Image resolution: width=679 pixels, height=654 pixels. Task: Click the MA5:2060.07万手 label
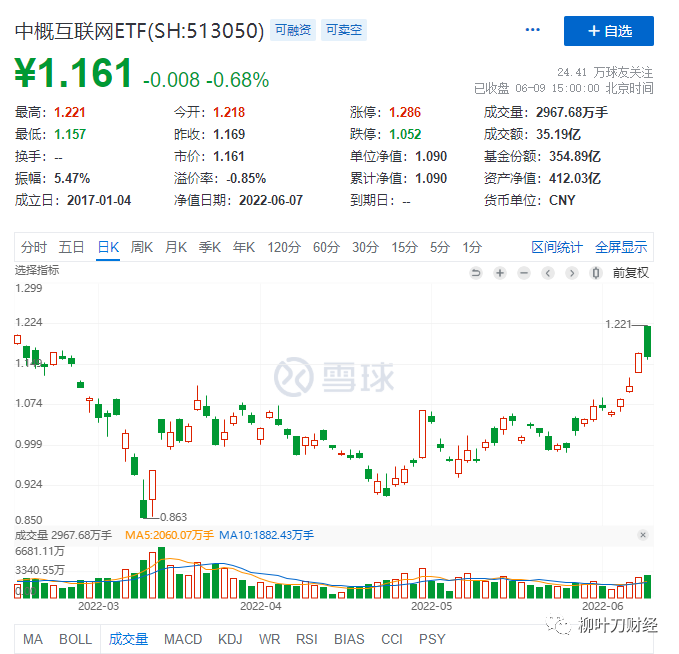pos(169,535)
